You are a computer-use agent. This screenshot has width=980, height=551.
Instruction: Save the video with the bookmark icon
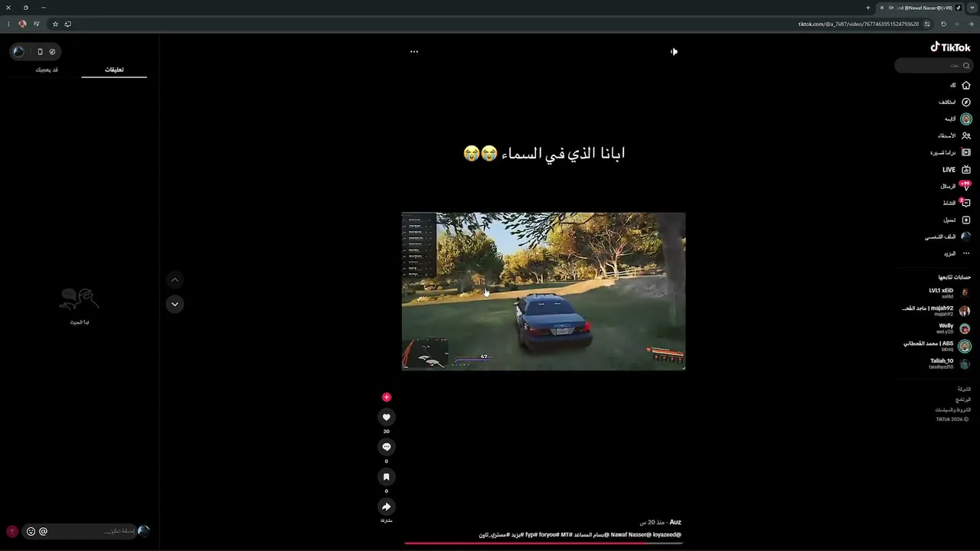pos(387,477)
